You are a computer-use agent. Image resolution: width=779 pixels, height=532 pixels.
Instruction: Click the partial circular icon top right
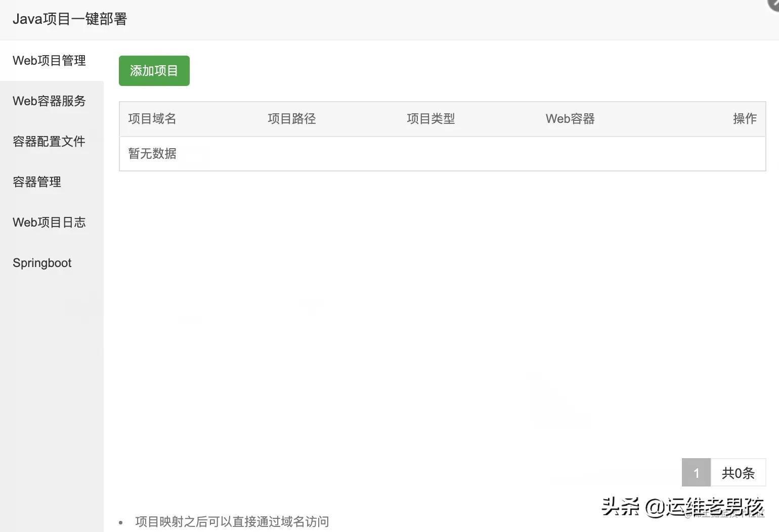pos(773,4)
